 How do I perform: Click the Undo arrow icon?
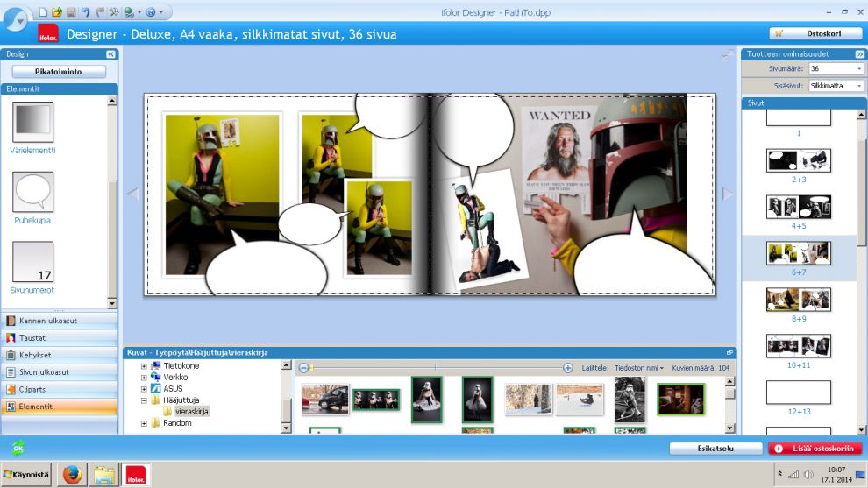(x=85, y=12)
